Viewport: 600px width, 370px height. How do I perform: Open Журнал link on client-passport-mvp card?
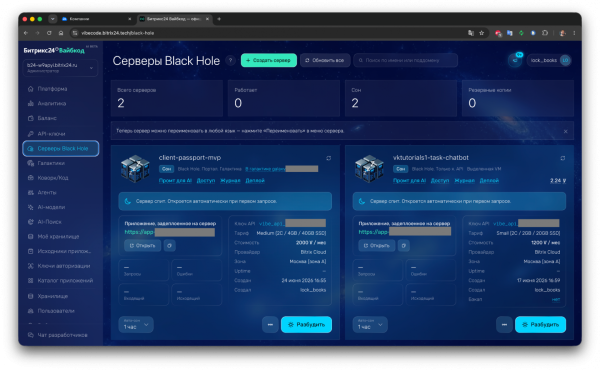[x=230, y=181]
